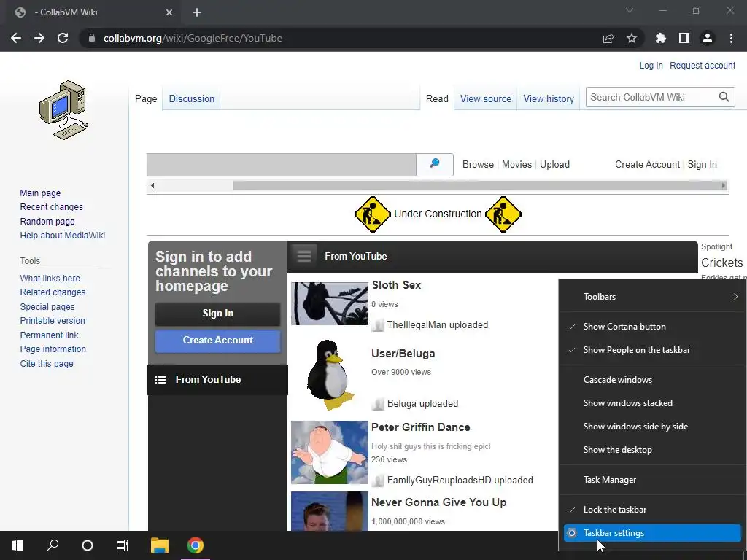The image size is (747, 560).
Task: Open Main page link
Action: click(40, 192)
